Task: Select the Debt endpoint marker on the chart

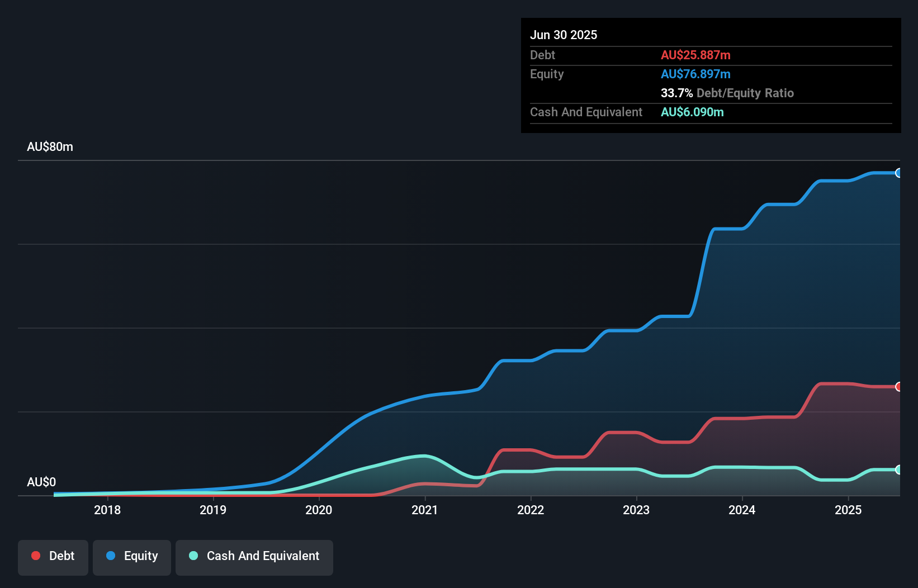Action: click(x=899, y=386)
